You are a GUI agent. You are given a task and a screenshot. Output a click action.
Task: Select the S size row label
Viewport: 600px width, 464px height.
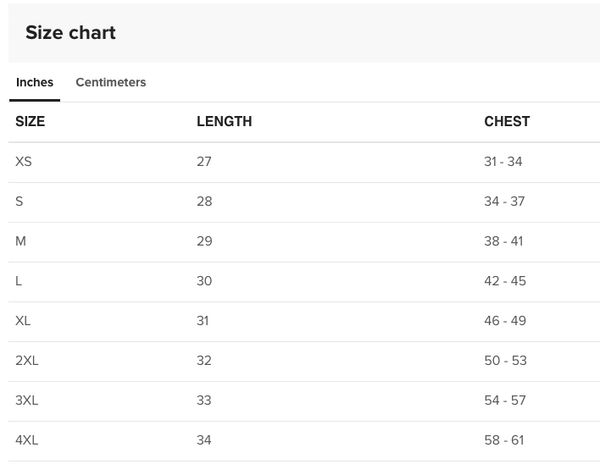point(19,201)
